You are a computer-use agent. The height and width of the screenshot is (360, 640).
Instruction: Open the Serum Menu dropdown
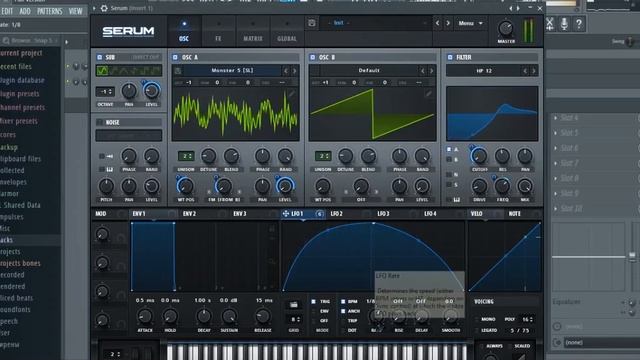coord(470,24)
